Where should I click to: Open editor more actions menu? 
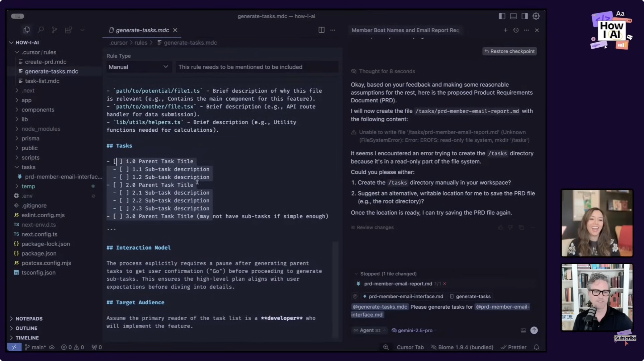click(x=333, y=30)
